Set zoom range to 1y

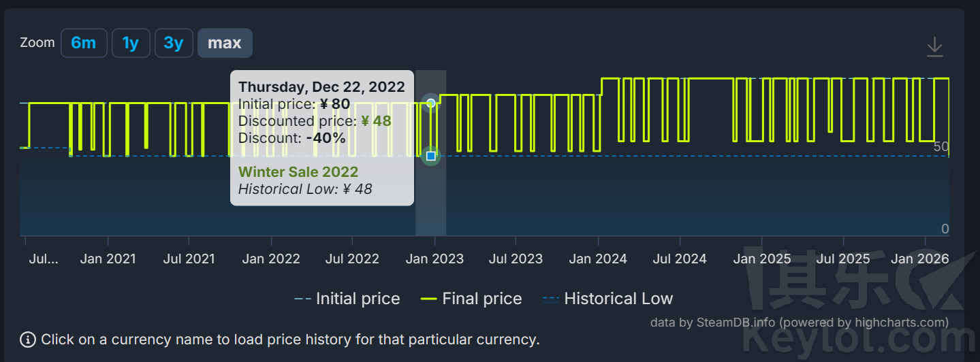pyautogui.click(x=131, y=43)
